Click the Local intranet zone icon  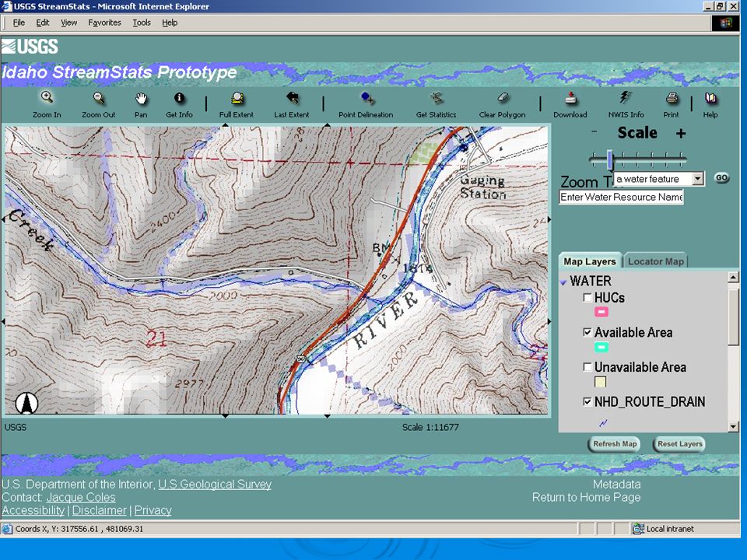pyautogui.click(x=638, y=529)
